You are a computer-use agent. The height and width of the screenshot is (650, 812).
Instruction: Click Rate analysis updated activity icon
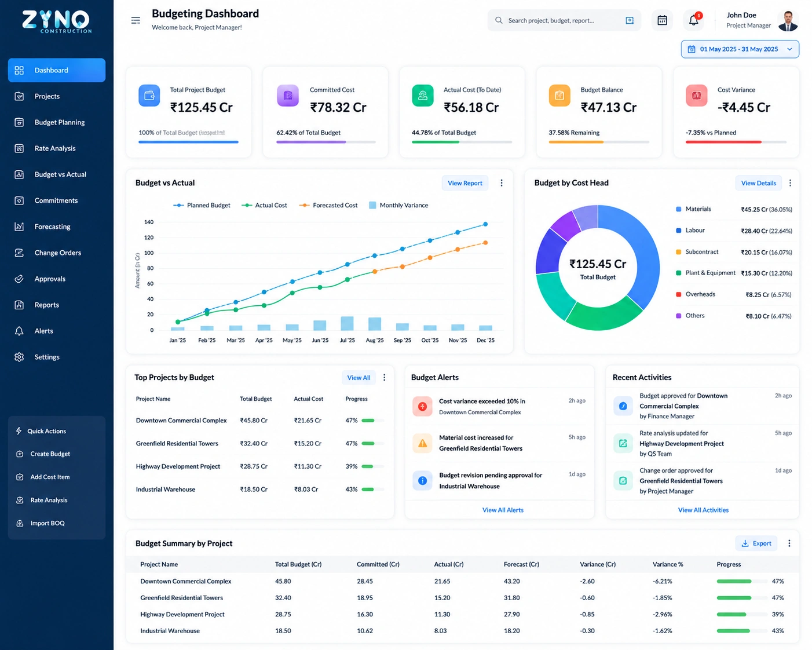[x=623, y=443]
